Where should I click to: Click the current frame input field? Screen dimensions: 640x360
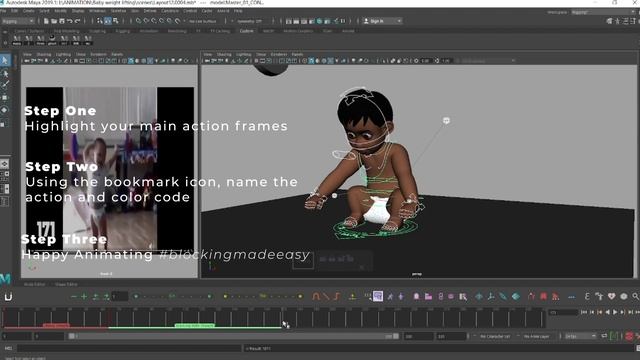click(563, 312)
